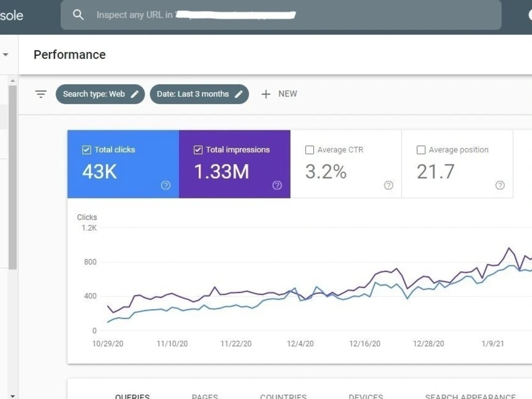This screenshot has width=532, height=399.
Task: Click the 1/9/21 date label on chart
Action: click(493, 344)
